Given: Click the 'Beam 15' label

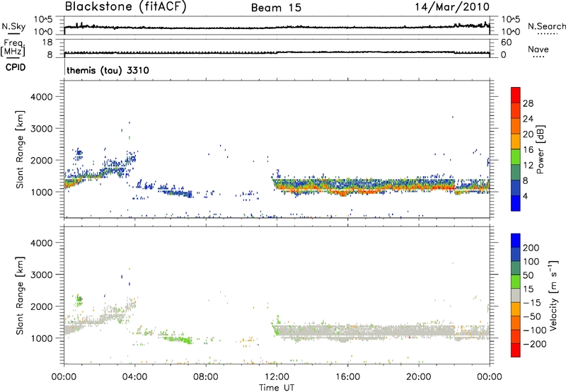Looking at the screenshot, I should [276, 8].
